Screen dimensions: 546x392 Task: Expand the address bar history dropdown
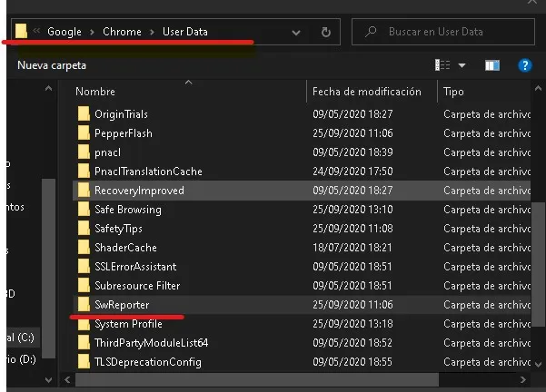click(296, 32)
